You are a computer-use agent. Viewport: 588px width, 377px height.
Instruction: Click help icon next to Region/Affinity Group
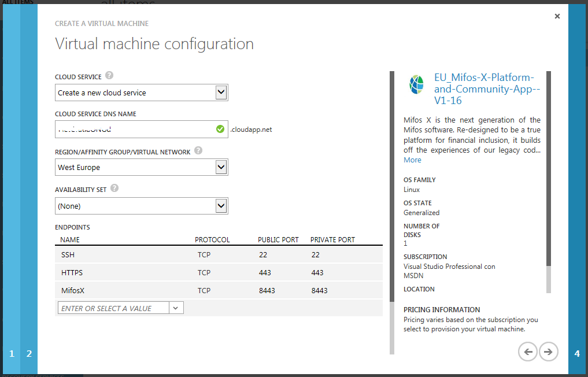pyautogui.click(x=198, y=150)
